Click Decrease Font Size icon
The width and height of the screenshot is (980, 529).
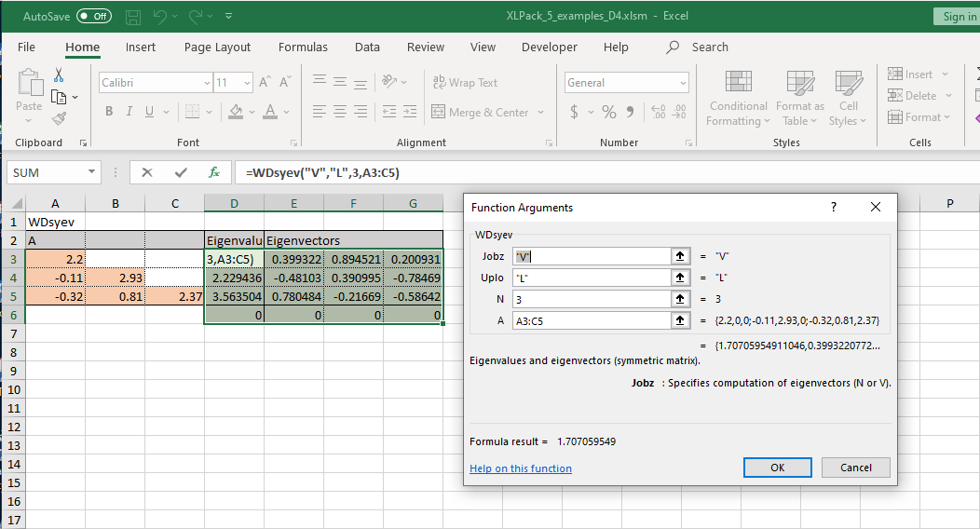(286, 83)
